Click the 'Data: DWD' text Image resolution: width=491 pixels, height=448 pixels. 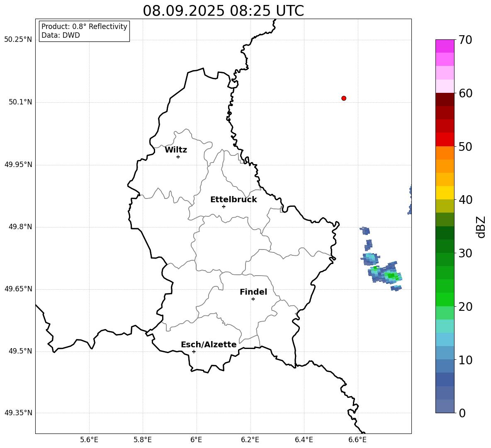(61, 35)
